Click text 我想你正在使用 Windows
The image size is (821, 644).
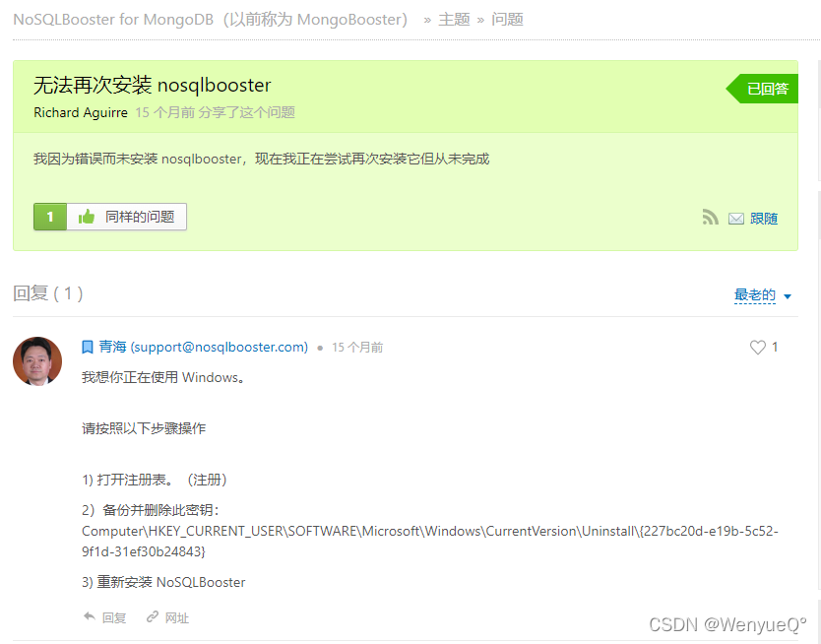[162, 377]
